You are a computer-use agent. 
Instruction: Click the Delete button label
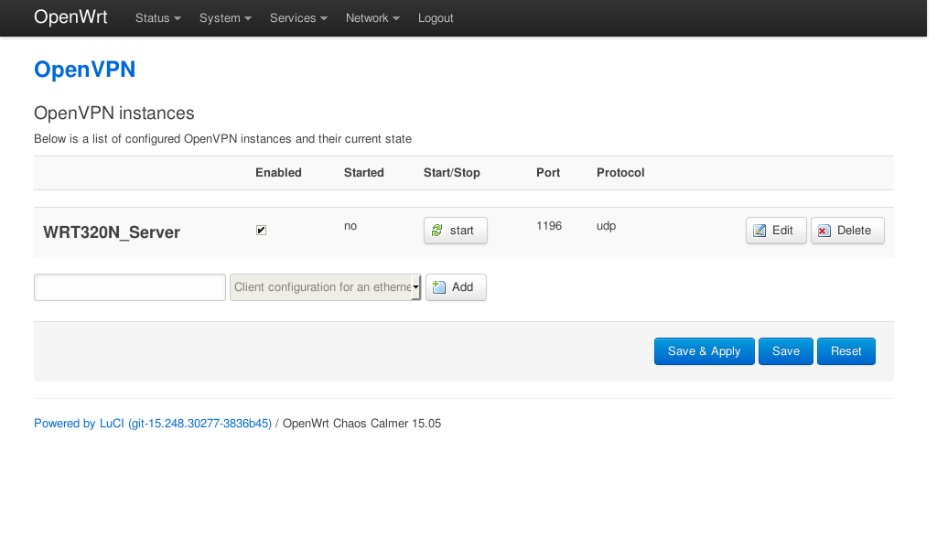click(x=854, y=231)
